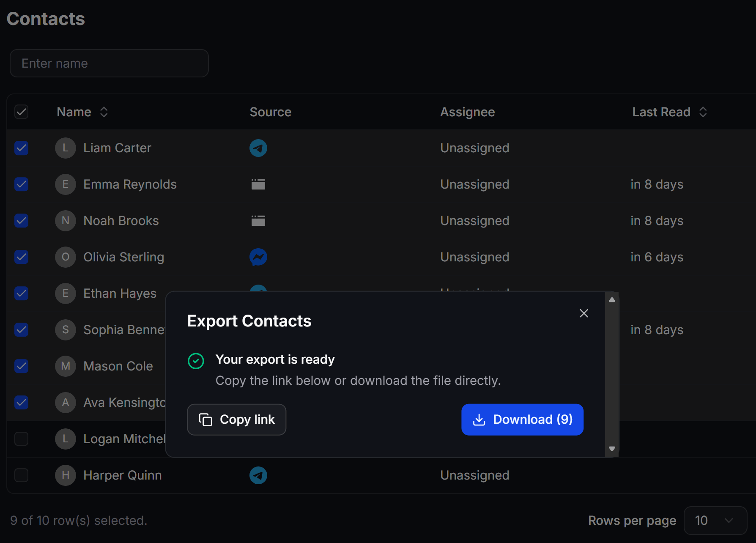Check Logan Mitchell's row checkbox
The height and width of the screenshot is (543, 756).
point(22,439)
